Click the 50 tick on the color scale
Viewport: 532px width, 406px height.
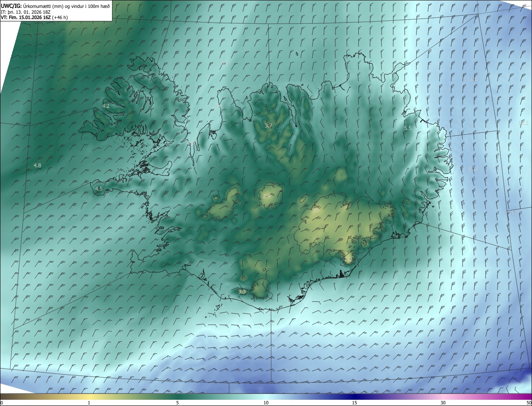point(529,403)
